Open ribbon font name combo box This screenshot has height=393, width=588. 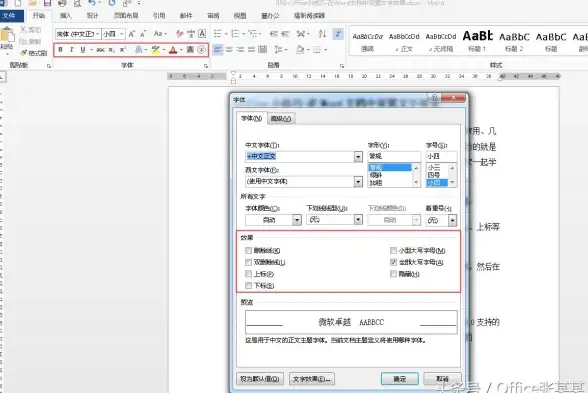coord(78,34)
